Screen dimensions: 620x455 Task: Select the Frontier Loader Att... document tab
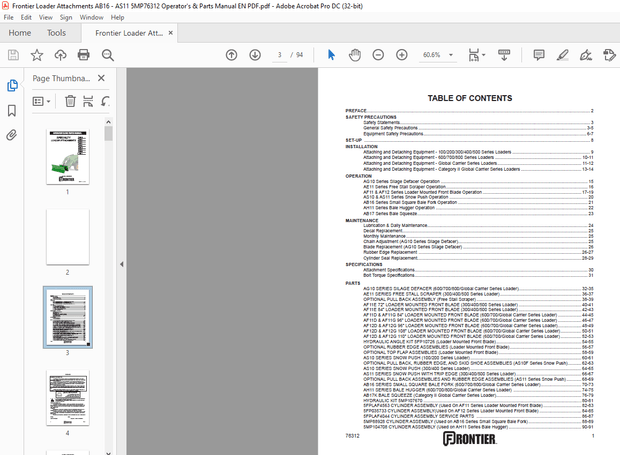[129, 33]
